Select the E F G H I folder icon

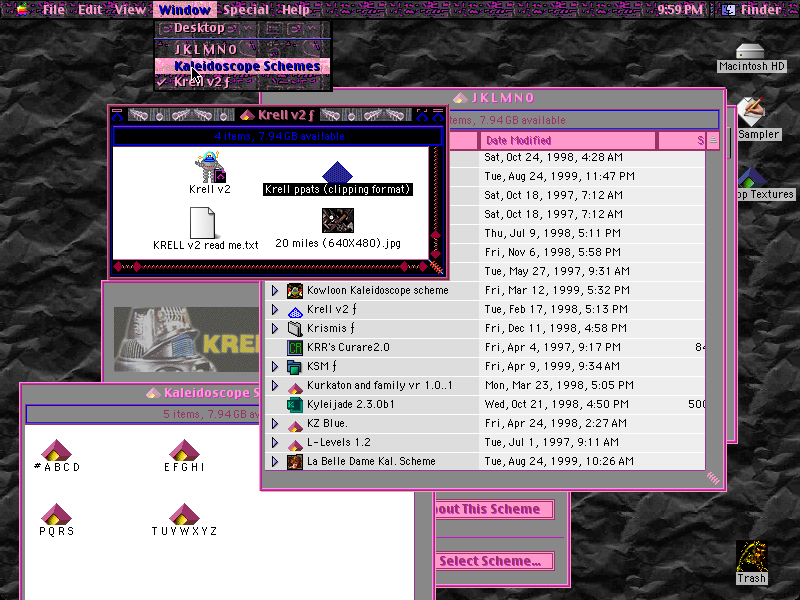click(184, 450)
